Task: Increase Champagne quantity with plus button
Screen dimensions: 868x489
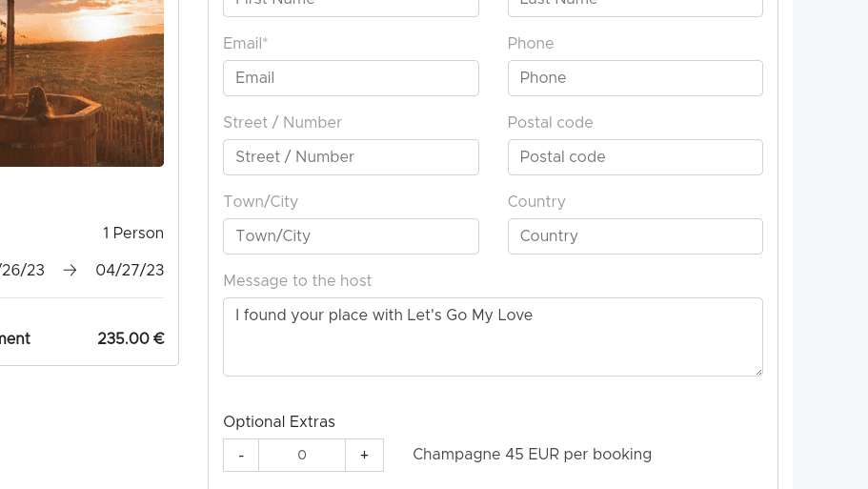Action: coord(364,456)
